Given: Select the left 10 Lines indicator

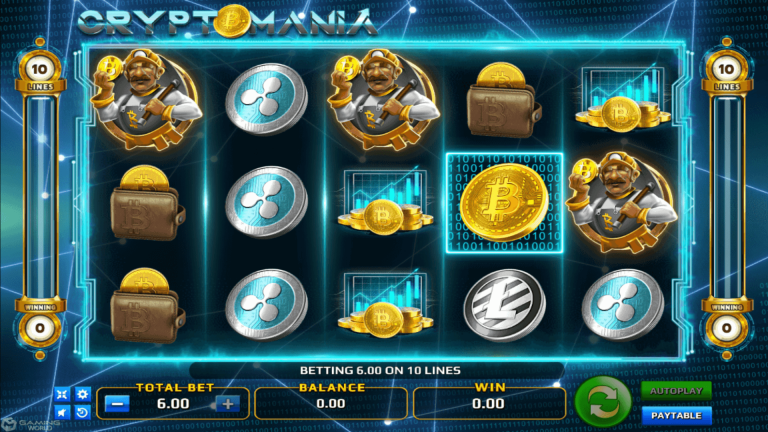Looking at the screenshot, I should click(x=40, y=72).
